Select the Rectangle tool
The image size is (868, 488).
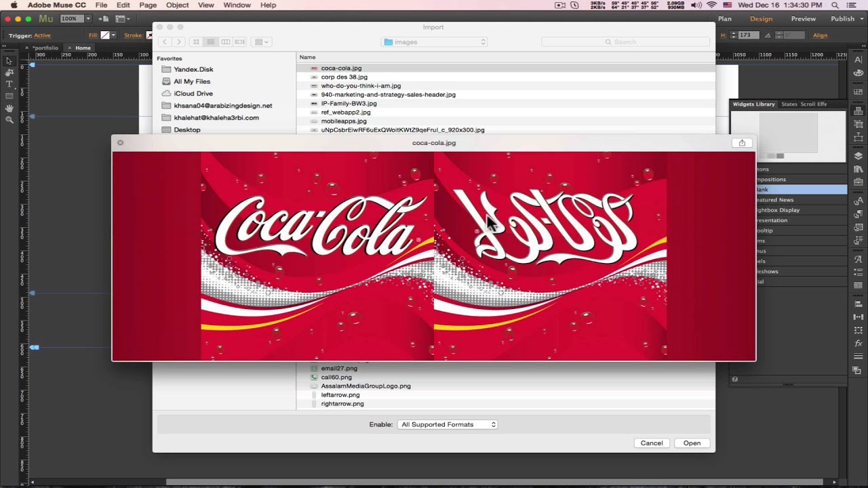[9, 96]
